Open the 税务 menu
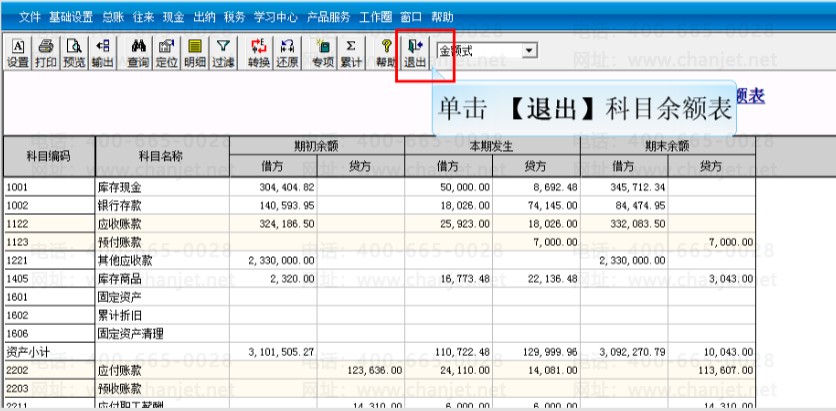Screen dimensions: 836x411 click(235, 17)
